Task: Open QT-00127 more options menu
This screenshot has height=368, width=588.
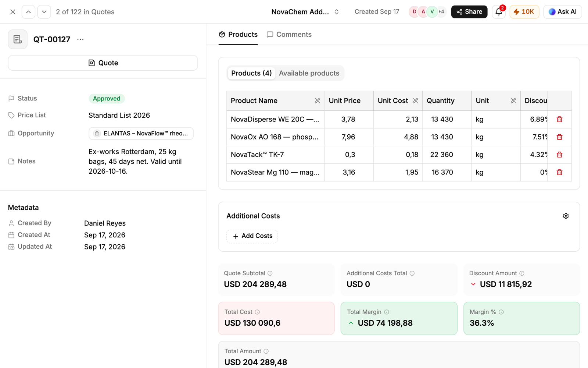Action: coord(80,39)
